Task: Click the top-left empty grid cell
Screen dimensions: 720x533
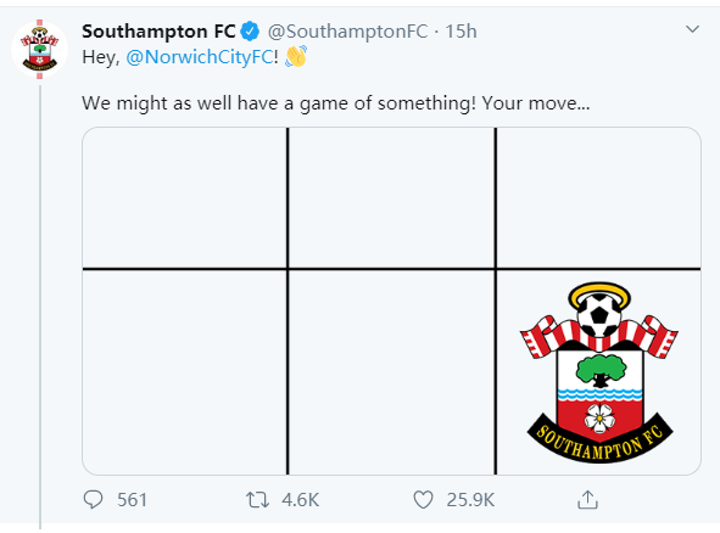Action: coord(184,197)
